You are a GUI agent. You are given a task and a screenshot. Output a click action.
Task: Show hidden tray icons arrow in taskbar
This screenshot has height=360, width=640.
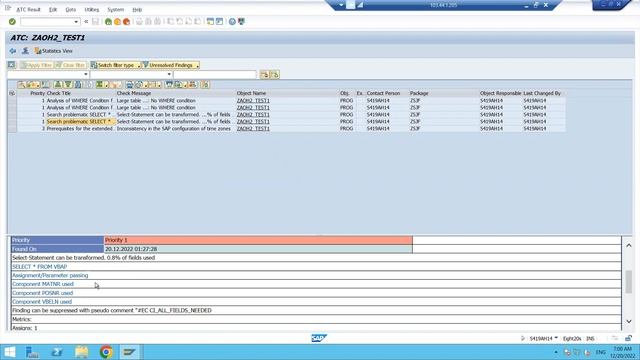[x=556, y=352]
